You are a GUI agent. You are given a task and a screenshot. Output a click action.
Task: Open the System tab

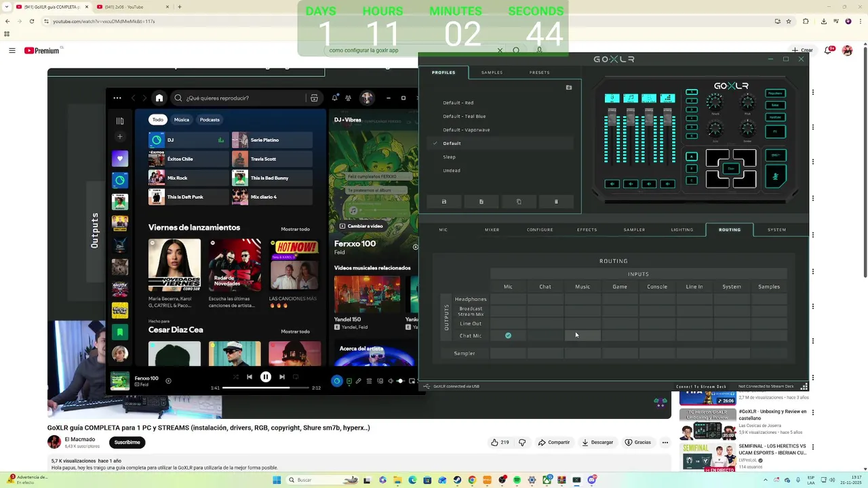pos(777,230)
